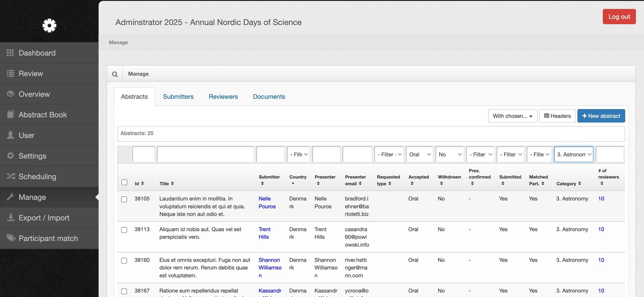Check the box for abstract 38105
The width and height of the screenshot is (644, 297).
pyautogui.click(x=124, y=199)
